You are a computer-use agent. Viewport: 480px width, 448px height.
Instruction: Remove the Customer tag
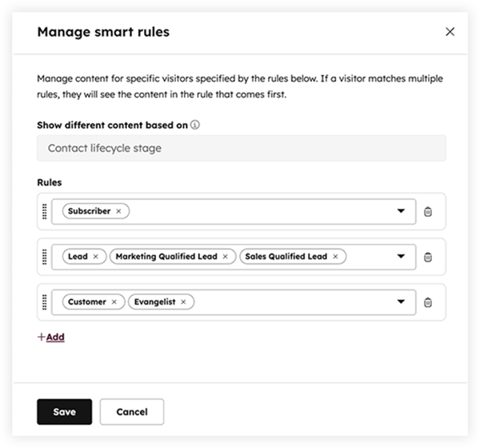[x=114, y=302]
